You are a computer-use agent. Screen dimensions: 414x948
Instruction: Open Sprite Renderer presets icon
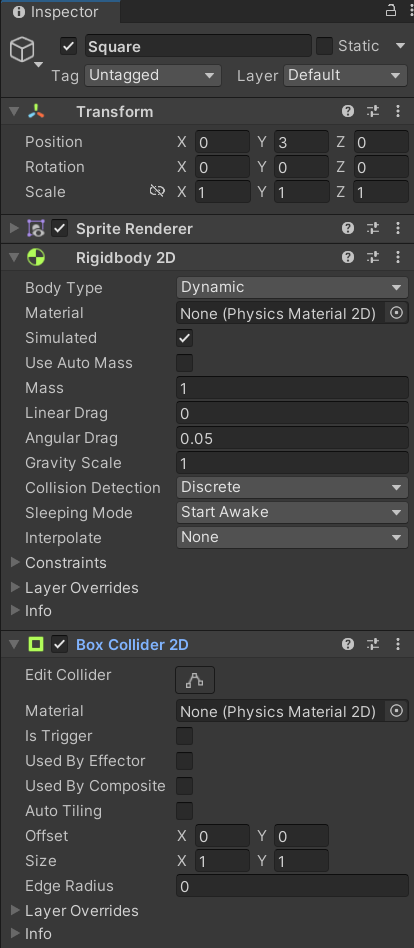(373, 229)
